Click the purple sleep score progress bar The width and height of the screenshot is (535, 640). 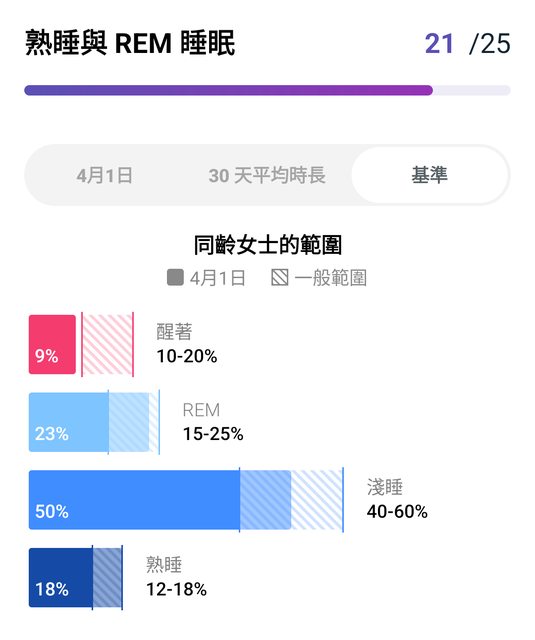pyautogui.click(x=229, y=90)
